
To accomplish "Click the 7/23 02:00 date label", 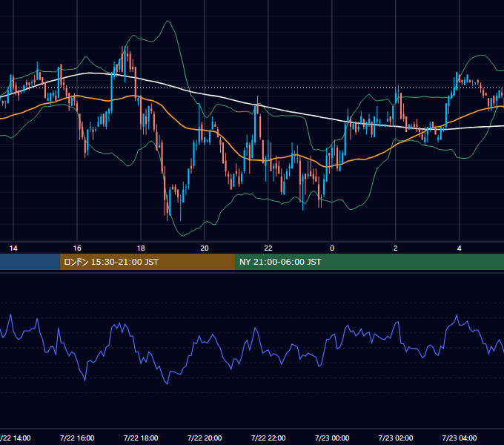I will [396, 438].
